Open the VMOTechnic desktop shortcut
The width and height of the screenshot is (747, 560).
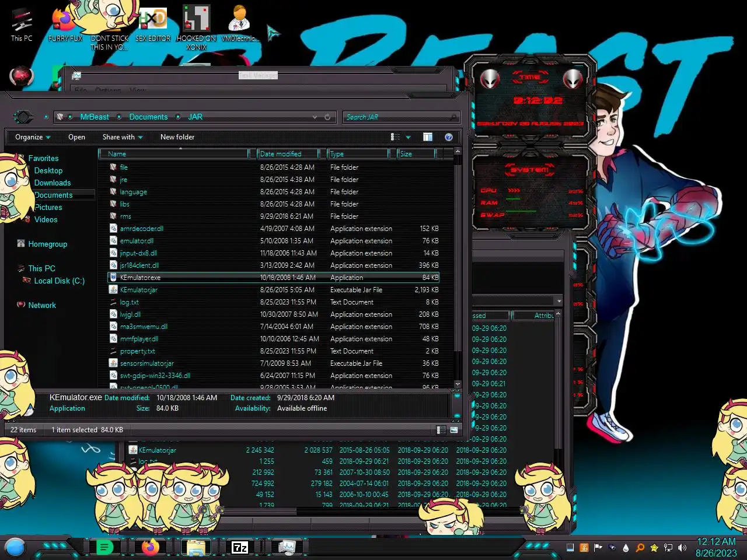239,23
